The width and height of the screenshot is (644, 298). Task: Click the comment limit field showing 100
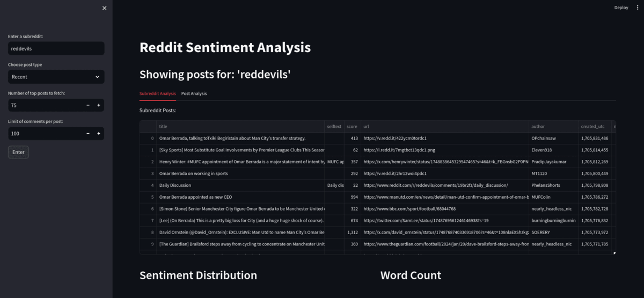[46, 134]
